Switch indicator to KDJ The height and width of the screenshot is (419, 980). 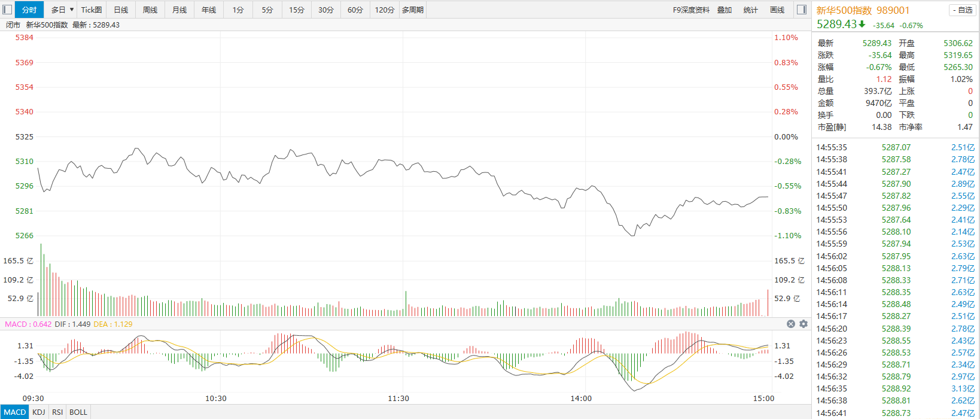(39, 412)
